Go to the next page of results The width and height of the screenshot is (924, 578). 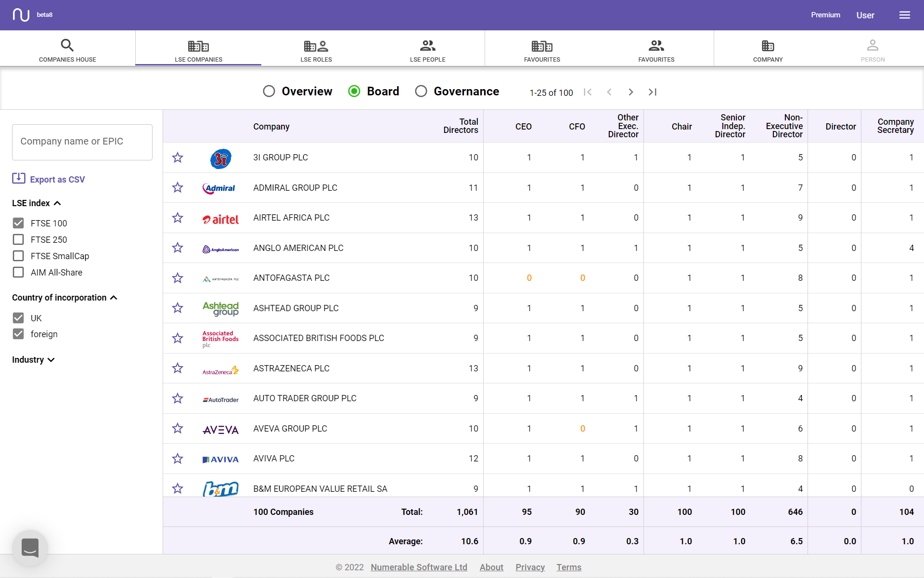click(630, 92)
